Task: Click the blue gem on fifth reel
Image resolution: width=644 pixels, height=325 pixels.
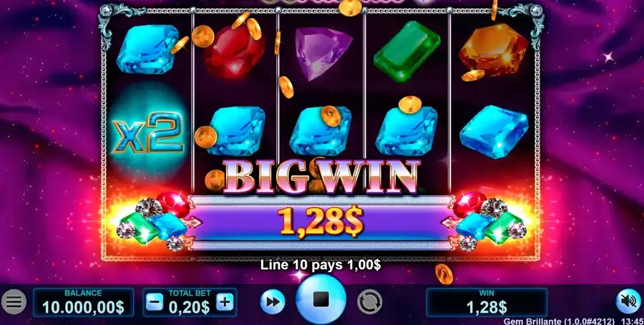Action: [494, 132]
